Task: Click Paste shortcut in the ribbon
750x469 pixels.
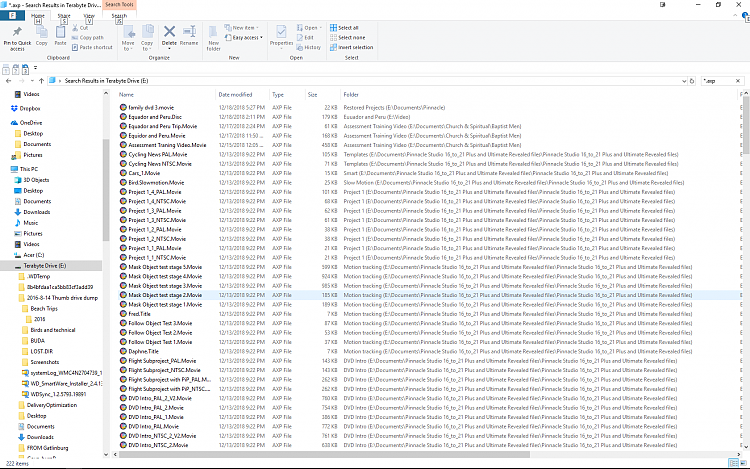Action: [92, 47]
